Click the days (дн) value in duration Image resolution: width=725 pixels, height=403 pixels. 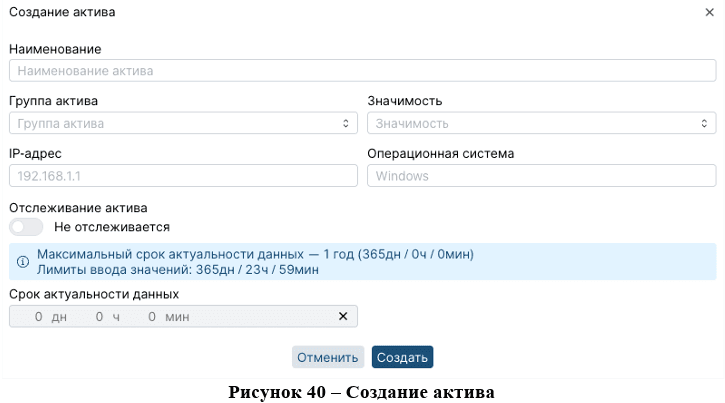(x=39, y=317)
